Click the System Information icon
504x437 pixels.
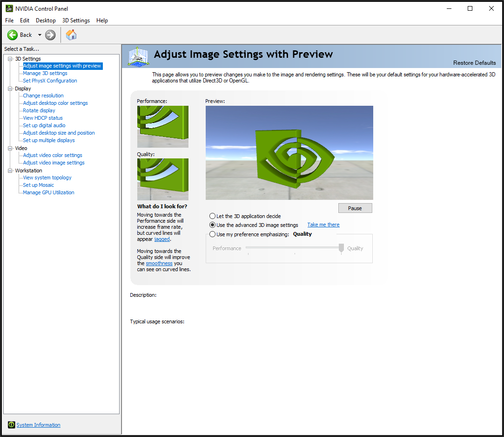coord(12,425)
